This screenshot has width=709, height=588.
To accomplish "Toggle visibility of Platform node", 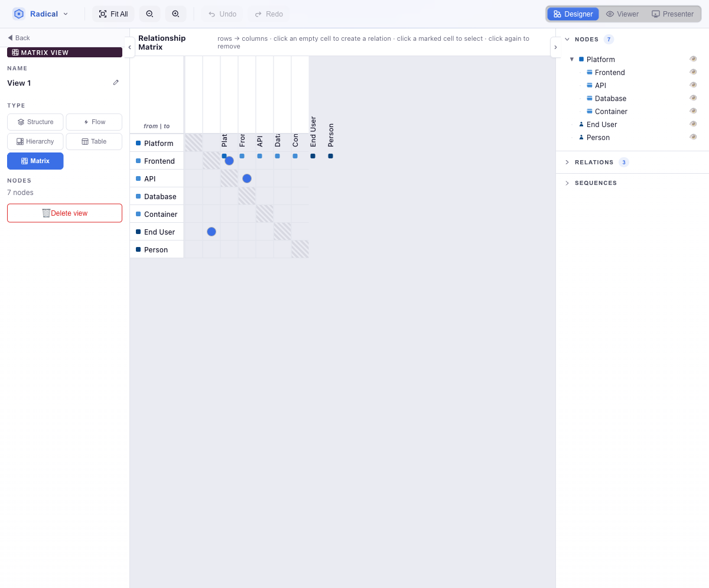I will [693, 59].
